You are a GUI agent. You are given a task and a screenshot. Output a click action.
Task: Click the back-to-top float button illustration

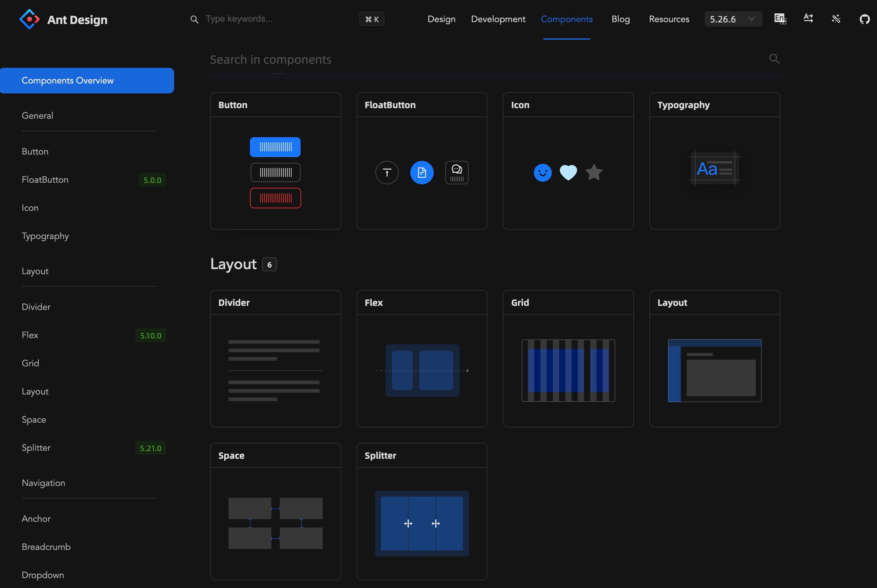387,172
